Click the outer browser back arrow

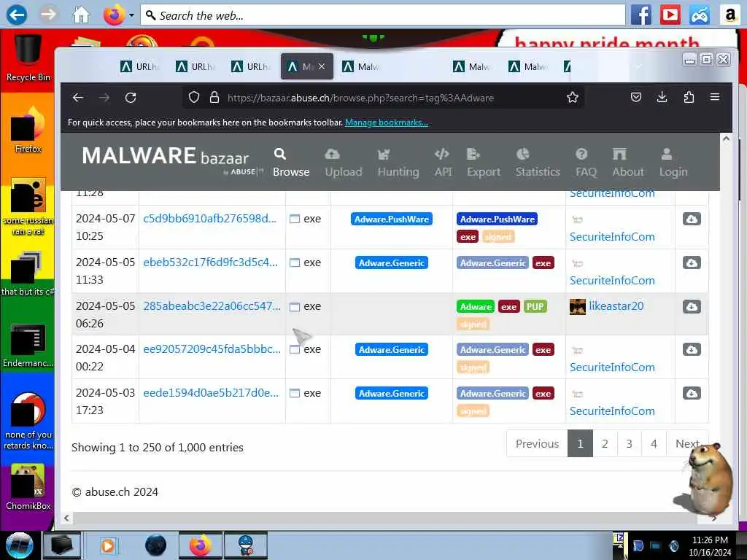(16, 15)
